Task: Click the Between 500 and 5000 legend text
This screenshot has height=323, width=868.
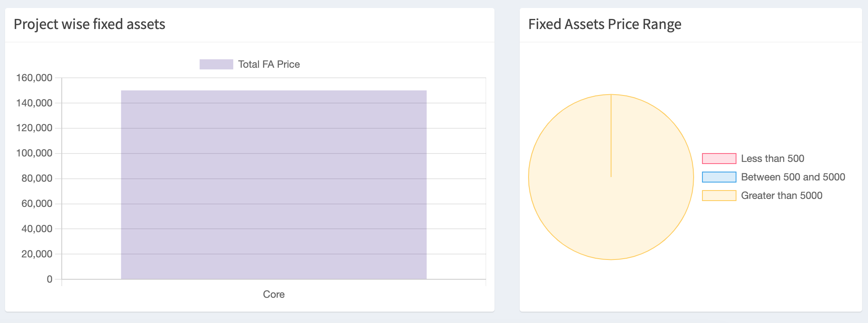Action: [793, 177]
